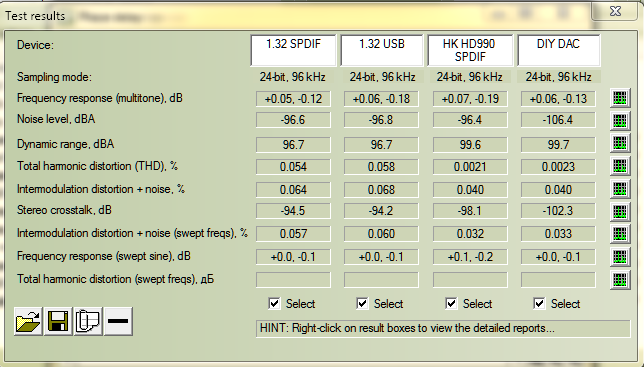
Task: Click HK HD990 IMD + noise 0.040
Action: tap(470, 190)
